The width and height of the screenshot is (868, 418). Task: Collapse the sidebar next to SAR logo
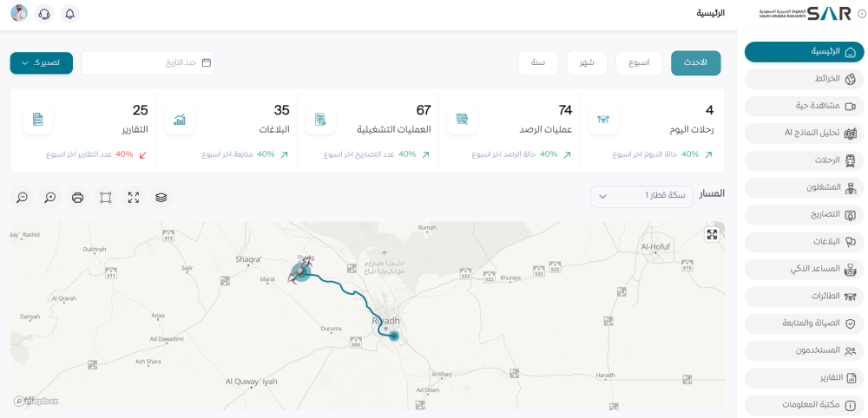[x=861, y=14]
